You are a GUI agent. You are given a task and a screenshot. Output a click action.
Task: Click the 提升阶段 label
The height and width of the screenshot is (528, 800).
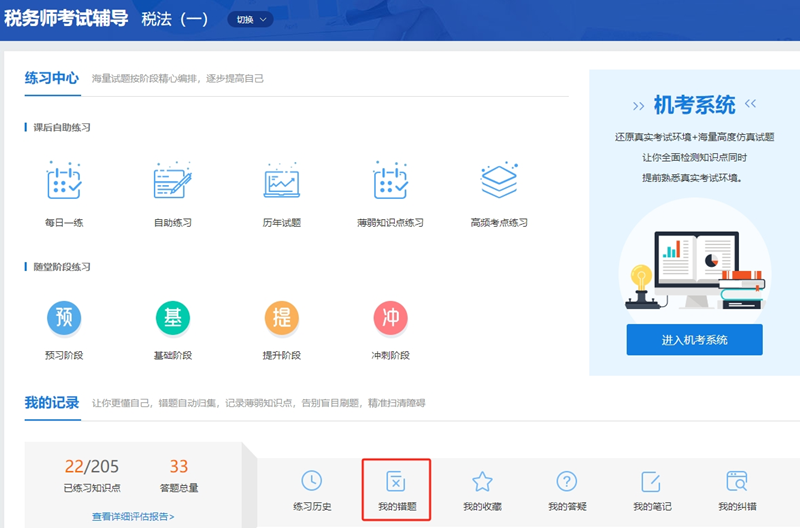[x=282, y=355]
